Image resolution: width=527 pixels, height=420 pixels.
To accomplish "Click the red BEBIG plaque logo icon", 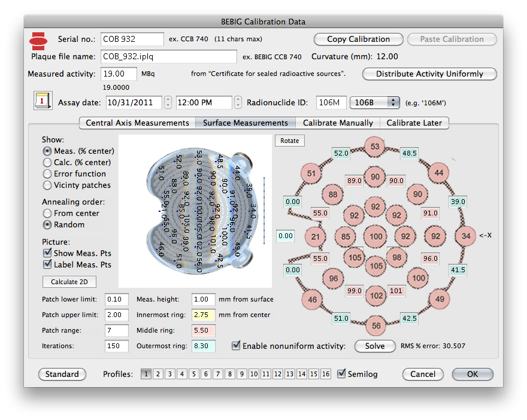I will [x=38, y=41].
